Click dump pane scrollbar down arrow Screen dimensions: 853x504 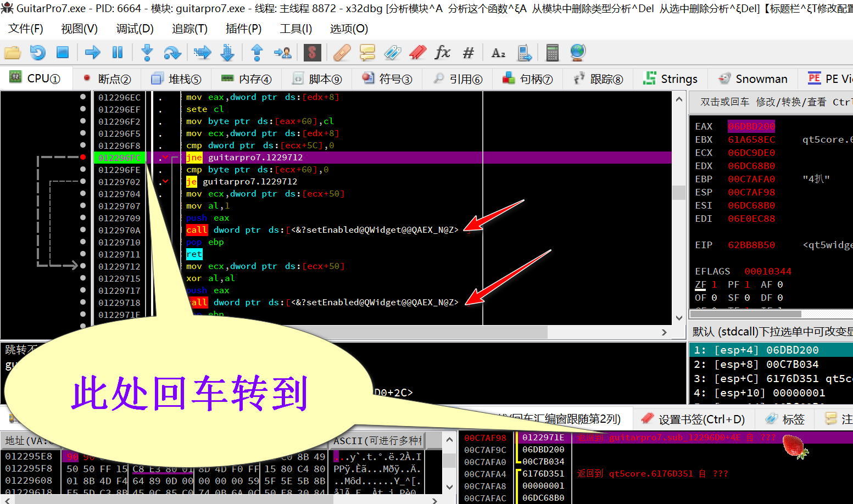(449, 487)
